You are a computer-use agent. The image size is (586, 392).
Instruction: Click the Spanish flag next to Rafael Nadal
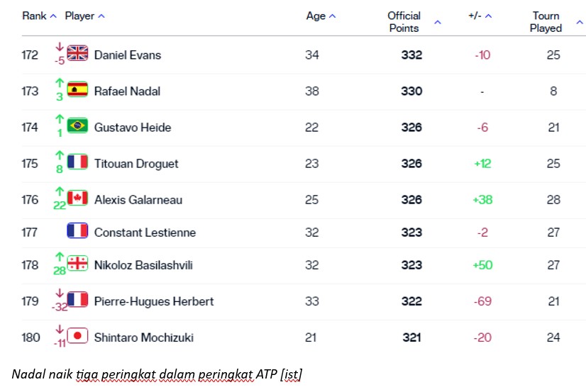pyautogui.click(x=77, y=90)
